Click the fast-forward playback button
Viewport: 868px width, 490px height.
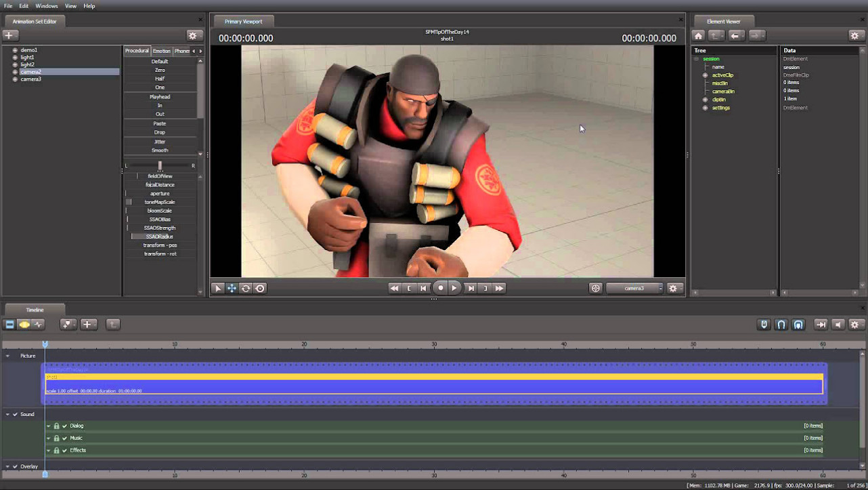pos(500,288)
